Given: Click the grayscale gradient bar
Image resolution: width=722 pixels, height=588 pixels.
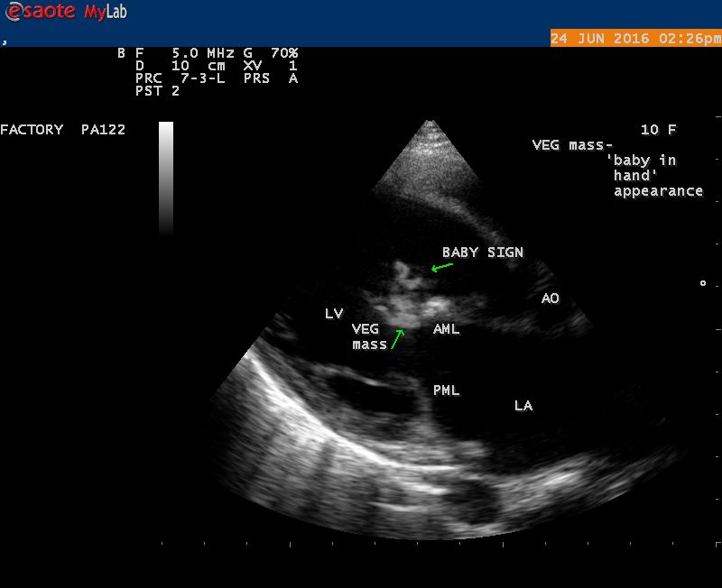Looking at the screenshot, I should pos(166,178).
